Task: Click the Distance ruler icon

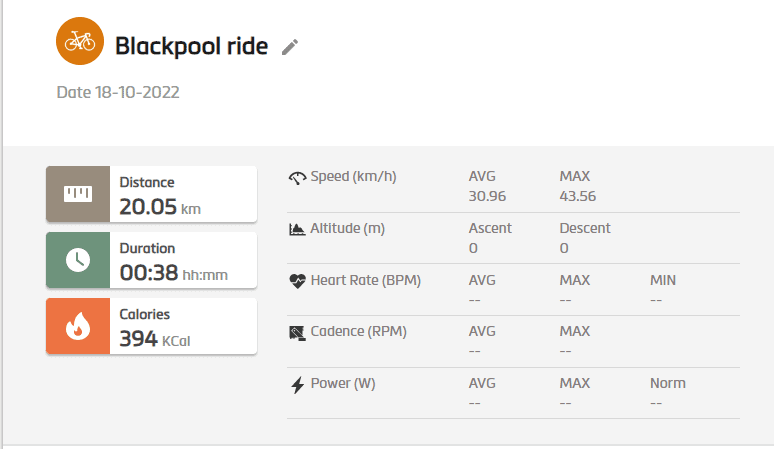Action: coord(77,194)
